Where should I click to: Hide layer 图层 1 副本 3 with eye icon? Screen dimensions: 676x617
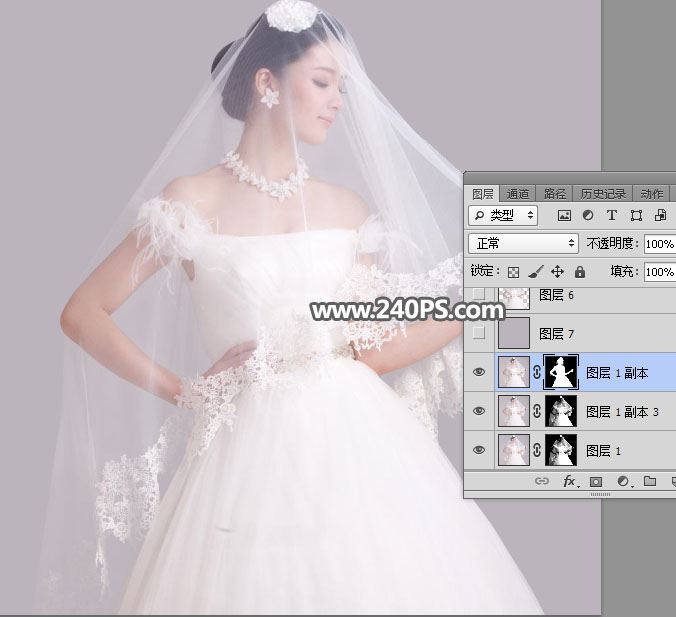click(479, 411)
